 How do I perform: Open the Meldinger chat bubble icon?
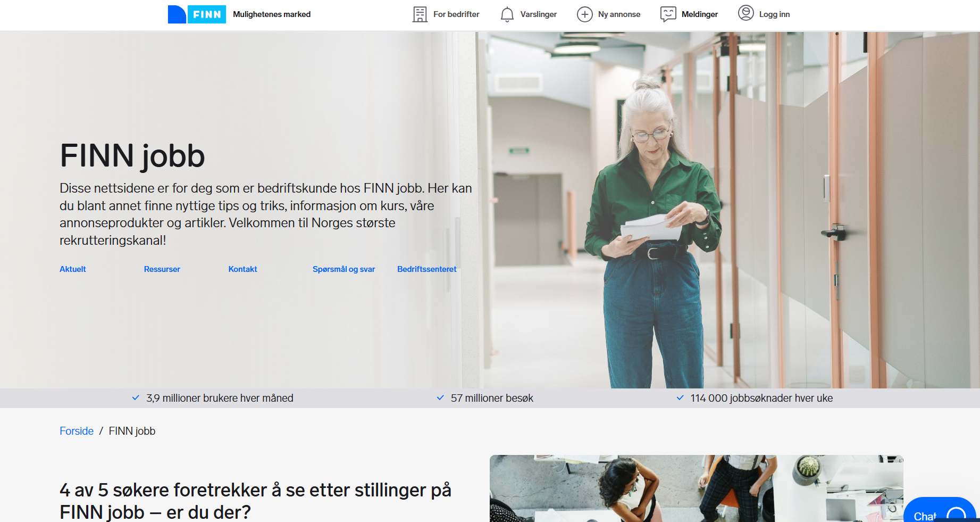point(668,14)
